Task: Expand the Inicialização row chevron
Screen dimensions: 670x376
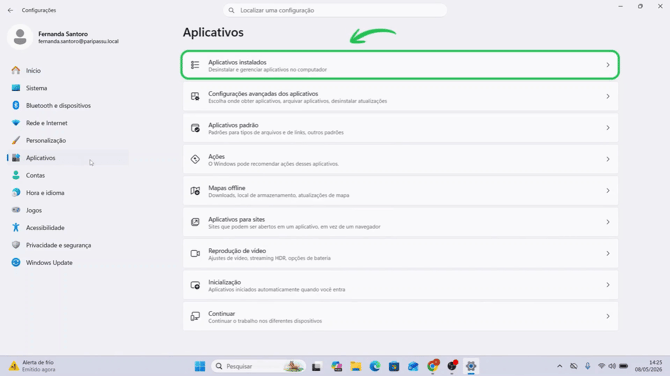Action: (x=608, y=285)
